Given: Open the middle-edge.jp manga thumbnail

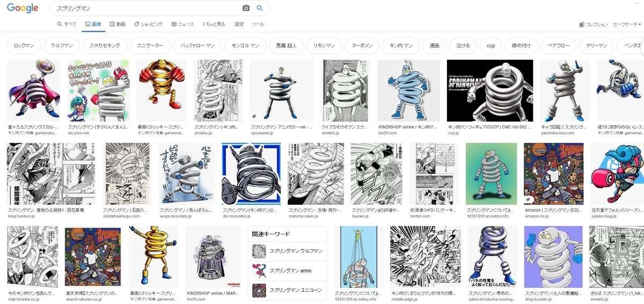Looking at the screenshot, I should 425,257.
